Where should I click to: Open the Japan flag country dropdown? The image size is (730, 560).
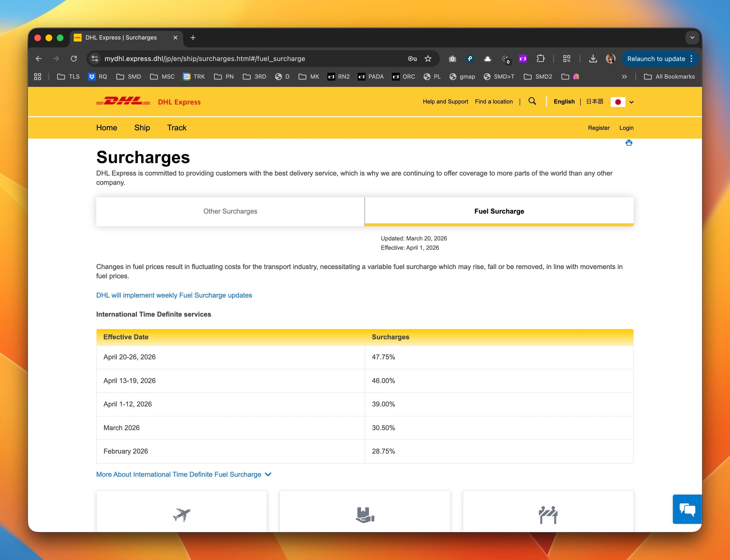point(622,102)
